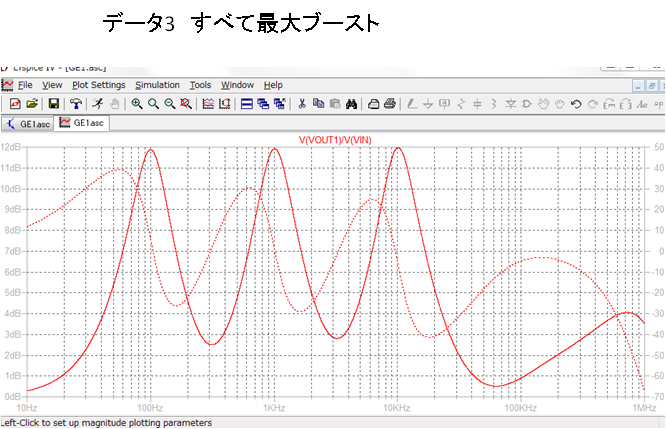
Task: Open the Tools menu
Action: [x=200, y=85]
